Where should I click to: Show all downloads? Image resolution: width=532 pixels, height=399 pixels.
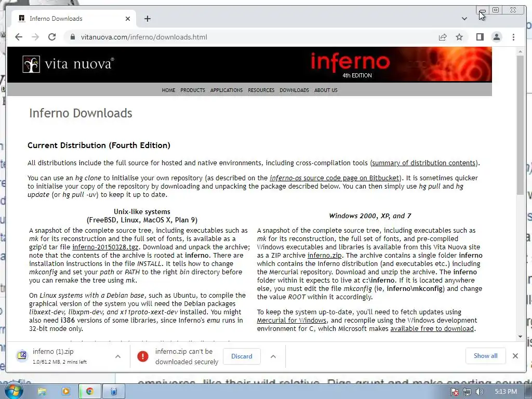click(486, 356)
